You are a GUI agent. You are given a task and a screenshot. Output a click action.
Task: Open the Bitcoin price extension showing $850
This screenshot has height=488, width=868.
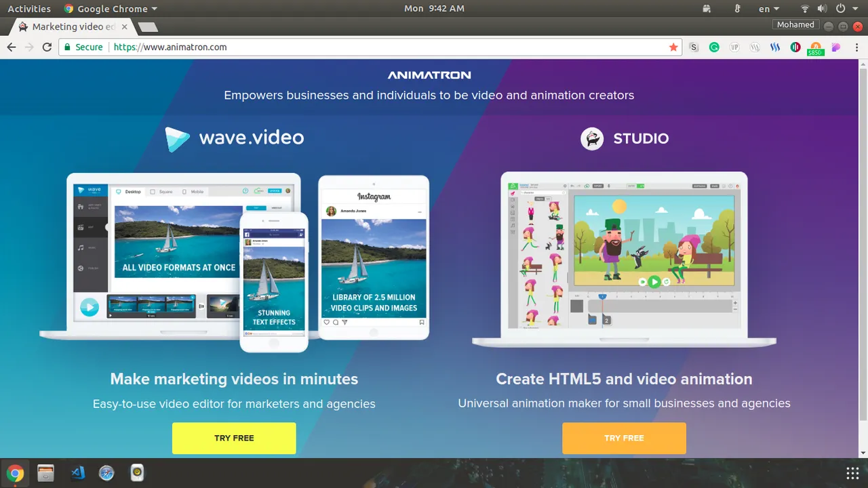(x=816, y=49)
